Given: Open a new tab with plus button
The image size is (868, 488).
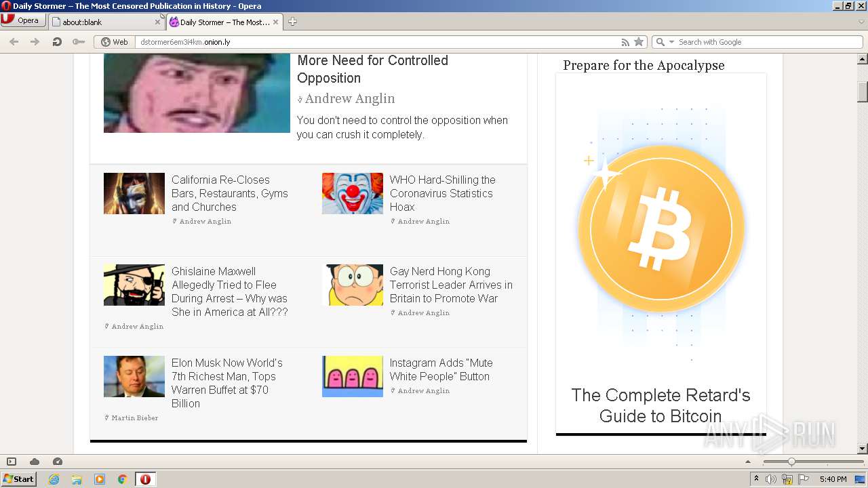Looking at the screenshot, I should click(x=292, y=22).
